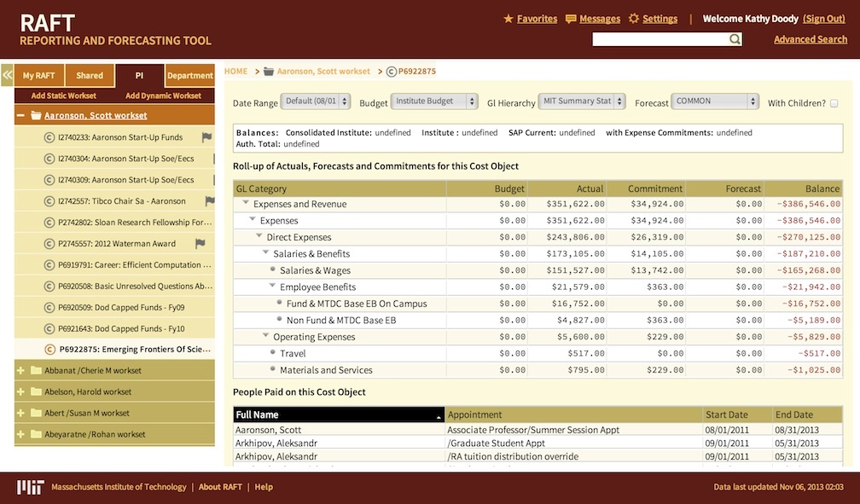Click the cost object icon for I2740233

click(49, 137)
